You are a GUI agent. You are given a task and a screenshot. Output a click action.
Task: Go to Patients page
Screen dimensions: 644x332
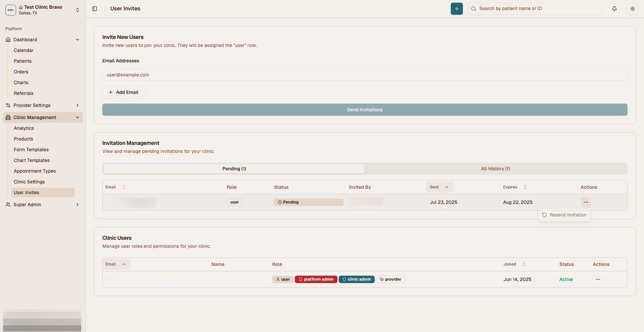[x=22, y=61]
